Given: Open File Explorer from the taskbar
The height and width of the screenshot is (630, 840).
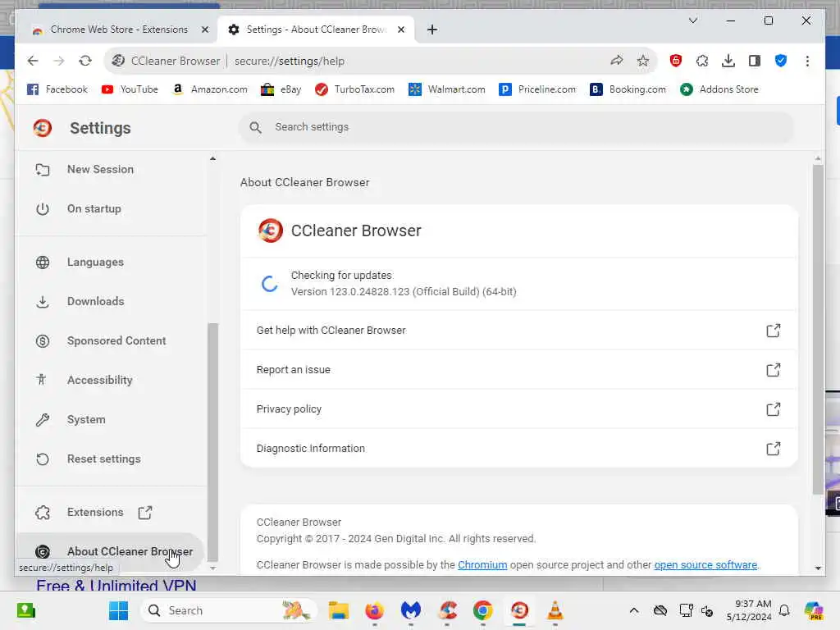Looking at the screenshot, I should point(339,610).
